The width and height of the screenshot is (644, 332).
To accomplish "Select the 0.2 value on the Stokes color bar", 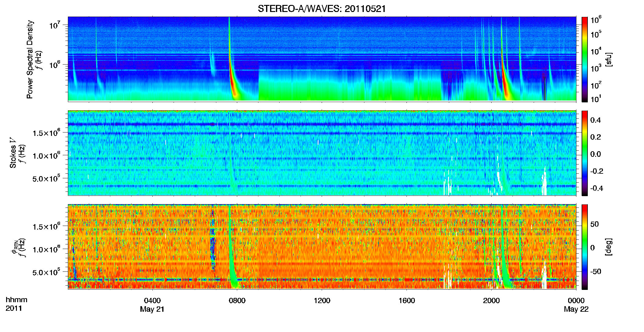I will pos(595,137).
